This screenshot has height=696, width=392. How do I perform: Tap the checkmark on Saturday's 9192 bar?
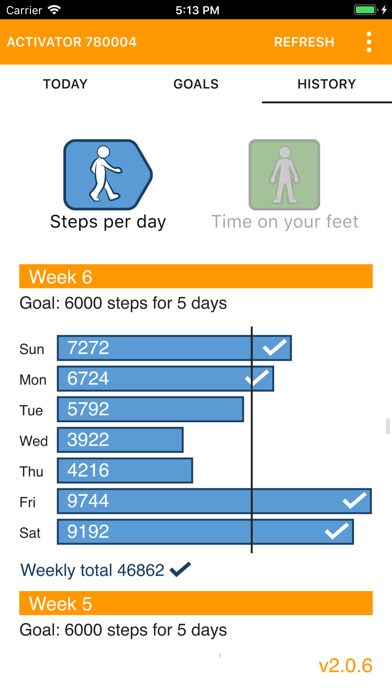[x=337, y=531]
